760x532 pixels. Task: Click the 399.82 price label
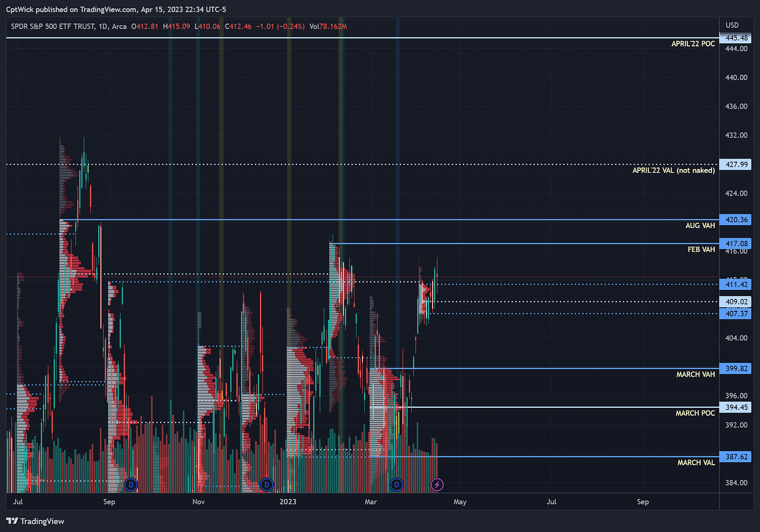[736, 368]
